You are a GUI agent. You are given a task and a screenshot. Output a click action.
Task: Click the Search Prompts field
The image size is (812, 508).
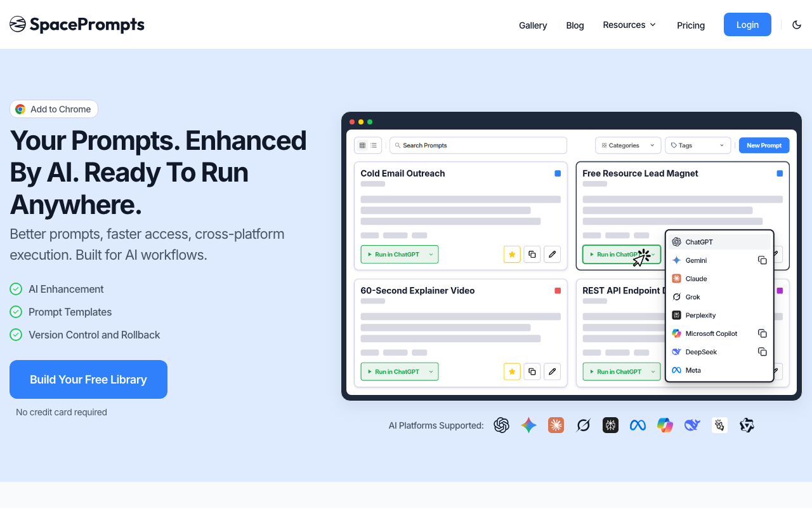pos(478,145)
